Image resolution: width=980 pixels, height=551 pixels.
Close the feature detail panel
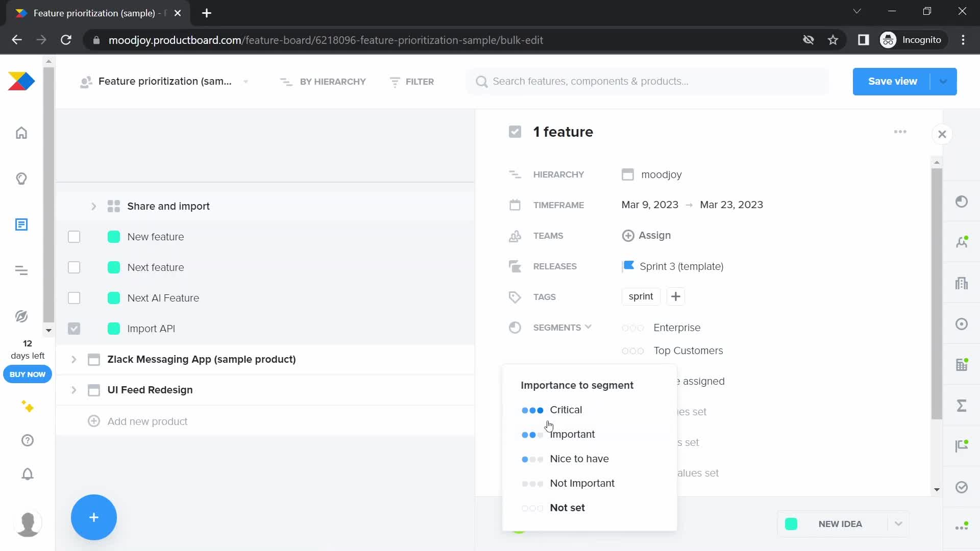pyautogui.click(x=942, y=134)
